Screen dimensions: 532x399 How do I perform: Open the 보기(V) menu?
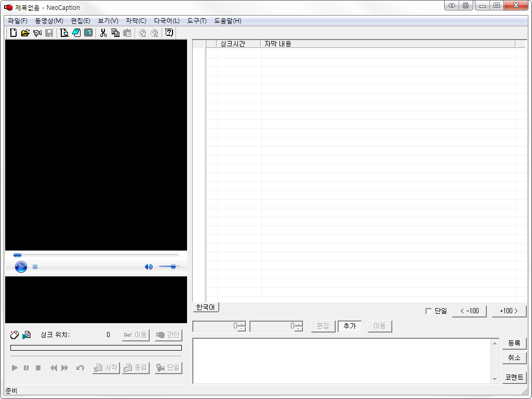click(x=108, y=21)
